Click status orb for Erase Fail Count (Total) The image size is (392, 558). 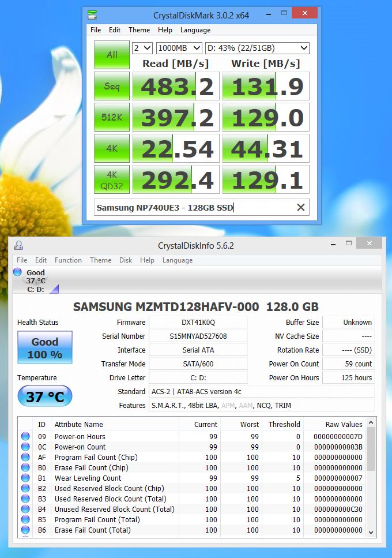(25, 530)
